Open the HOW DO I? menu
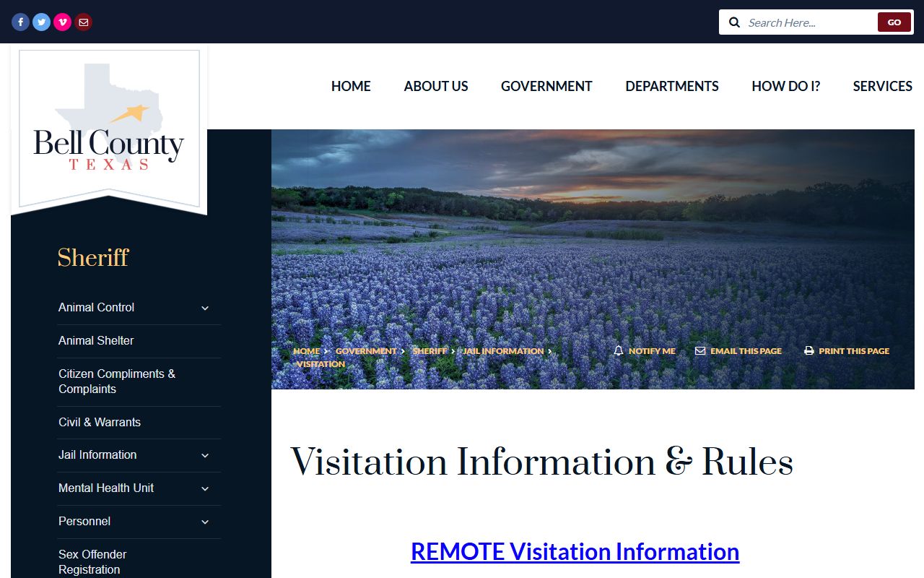This screenshot has width=924, height=578. pyautogui.click(x=786, y=86)
